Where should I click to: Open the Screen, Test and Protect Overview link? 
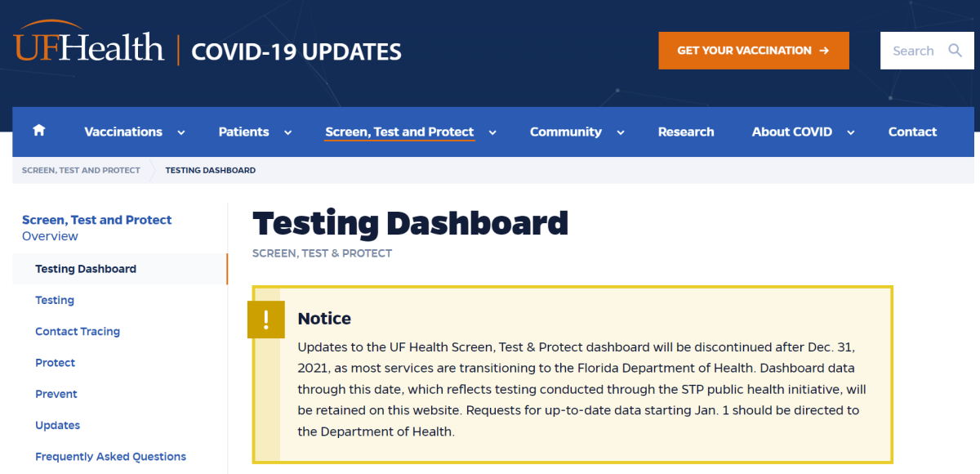point(96,228)
